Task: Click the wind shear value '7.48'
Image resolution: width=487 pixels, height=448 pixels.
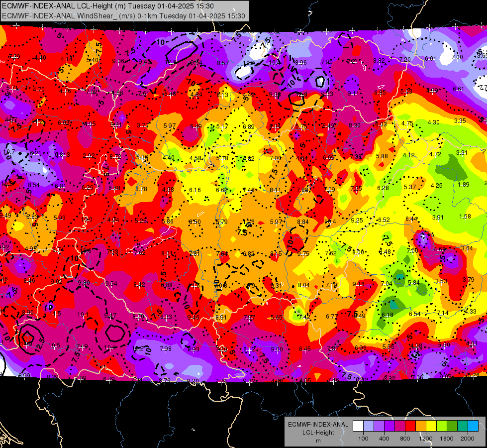Action: coord(248,190)
